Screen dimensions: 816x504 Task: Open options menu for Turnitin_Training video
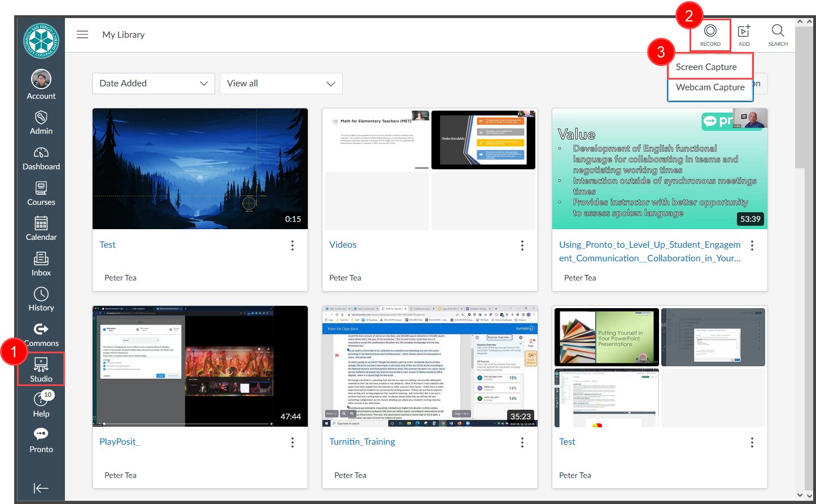(522, 442)
